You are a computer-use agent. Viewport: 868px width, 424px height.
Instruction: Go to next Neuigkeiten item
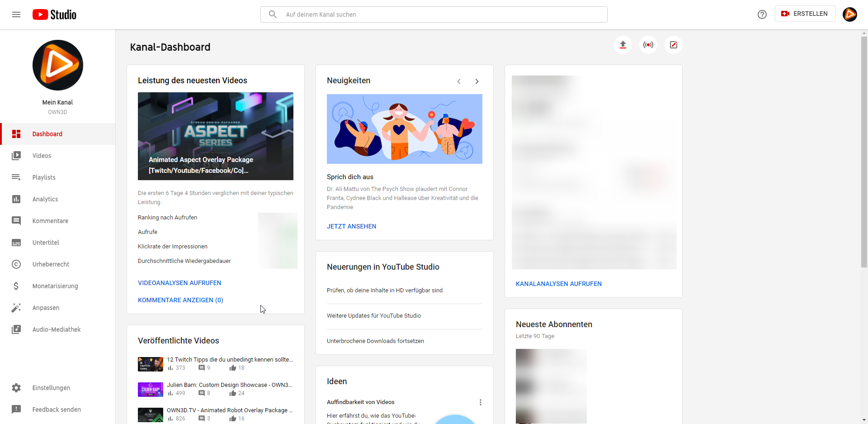(476, 81)
